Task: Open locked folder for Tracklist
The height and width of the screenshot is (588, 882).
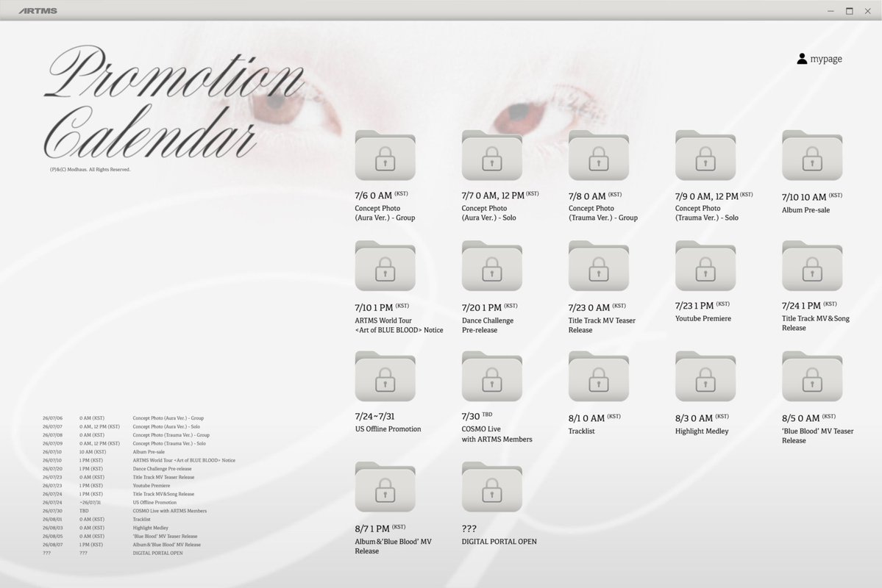Action: 599,376
